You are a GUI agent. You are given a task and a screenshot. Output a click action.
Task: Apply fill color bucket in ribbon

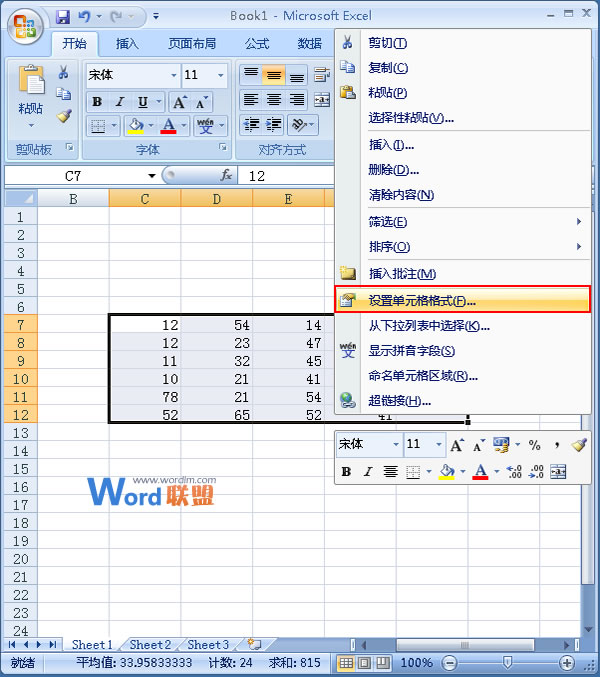pos(136,126)
